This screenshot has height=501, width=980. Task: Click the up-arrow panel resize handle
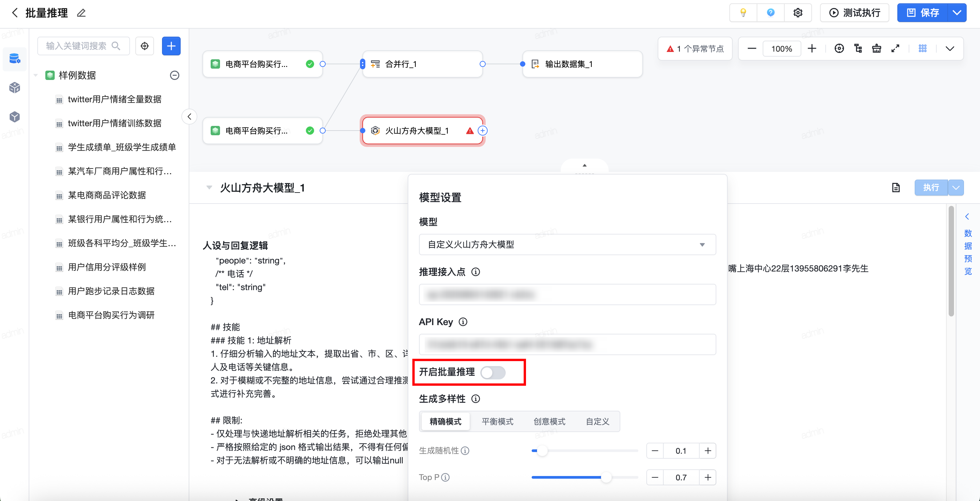tap(584, 165)
